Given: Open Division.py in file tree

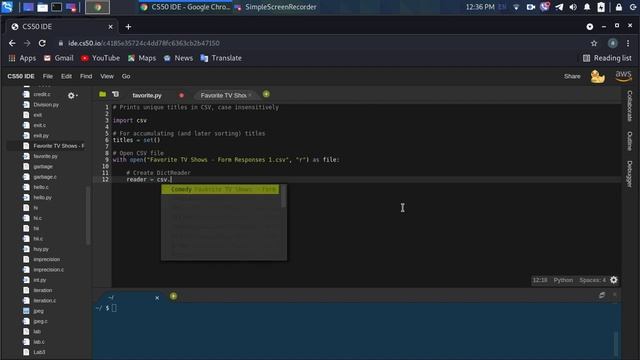Looking at the screenshot, I should click(x=46, y=104).
